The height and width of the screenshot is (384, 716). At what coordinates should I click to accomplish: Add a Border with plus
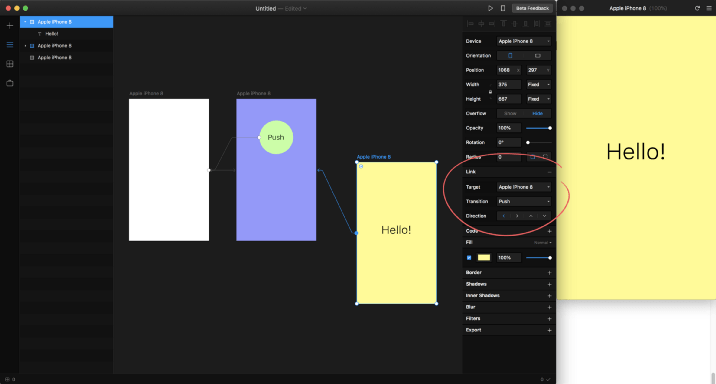click(549, 273)
